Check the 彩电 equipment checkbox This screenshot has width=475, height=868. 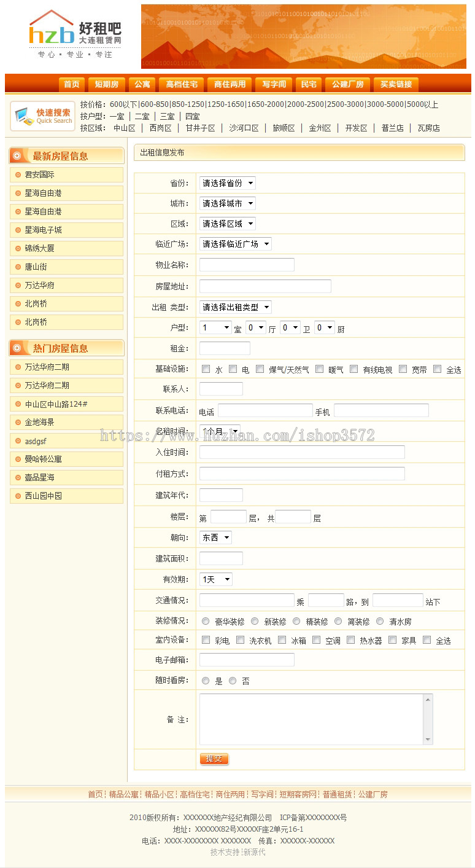206,640
